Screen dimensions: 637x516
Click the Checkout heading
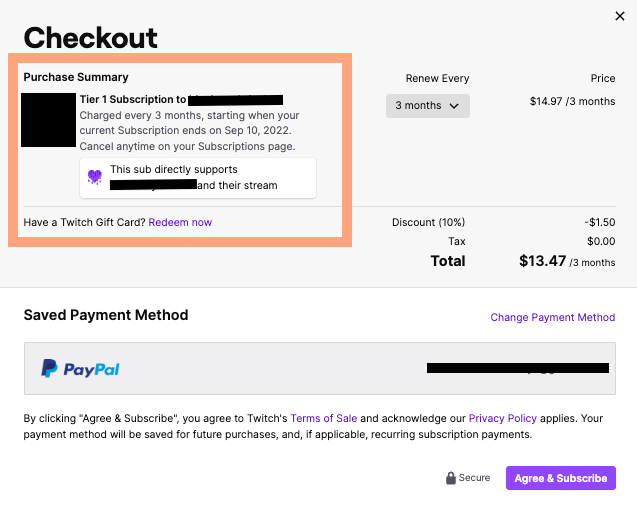pyautogui.click(x=90, y=38)
